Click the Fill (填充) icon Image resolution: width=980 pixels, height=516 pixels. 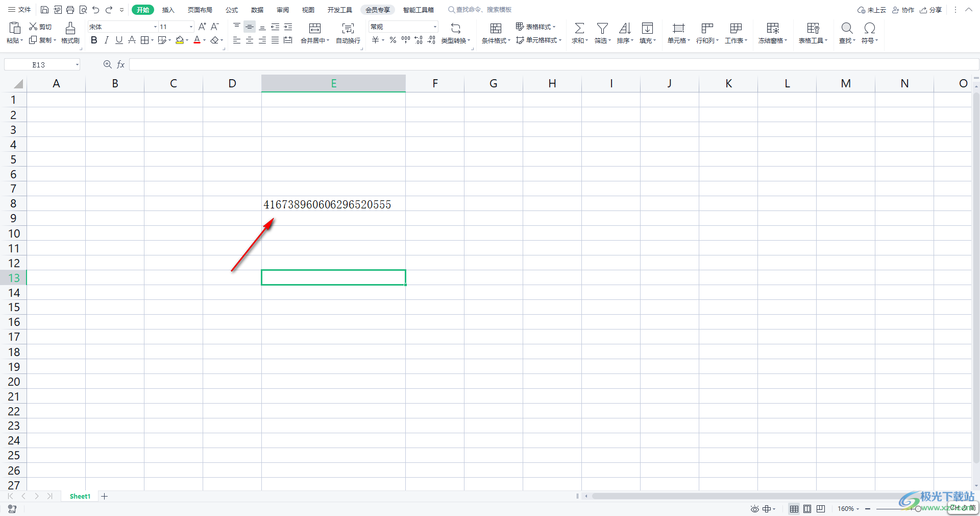647,28
